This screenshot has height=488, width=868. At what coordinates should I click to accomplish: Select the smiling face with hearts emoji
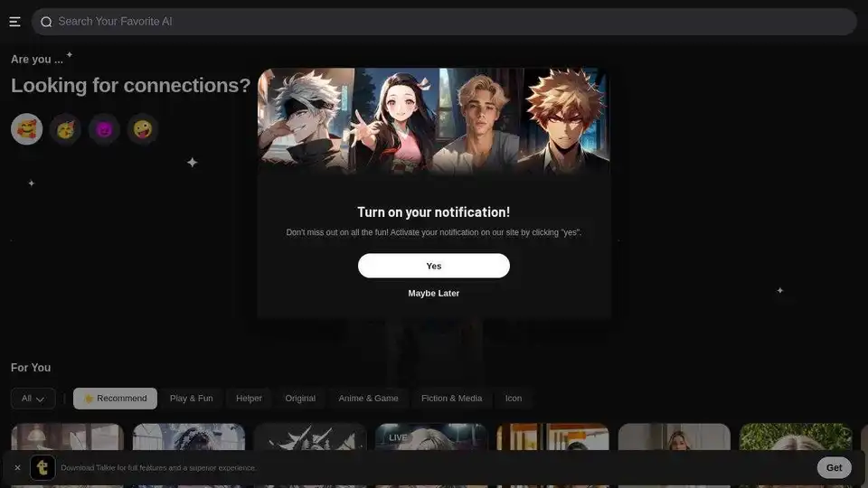click(26, 129)
